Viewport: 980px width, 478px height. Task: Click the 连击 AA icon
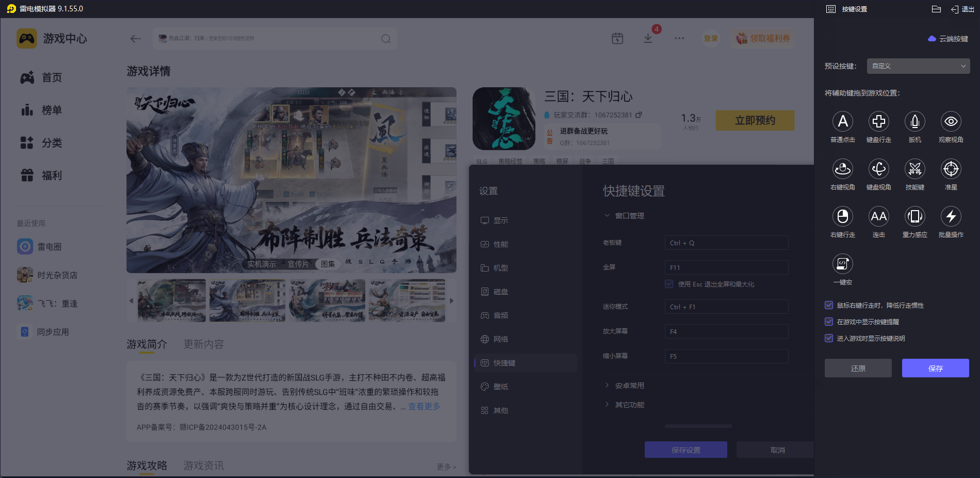[x=878, y=217]
